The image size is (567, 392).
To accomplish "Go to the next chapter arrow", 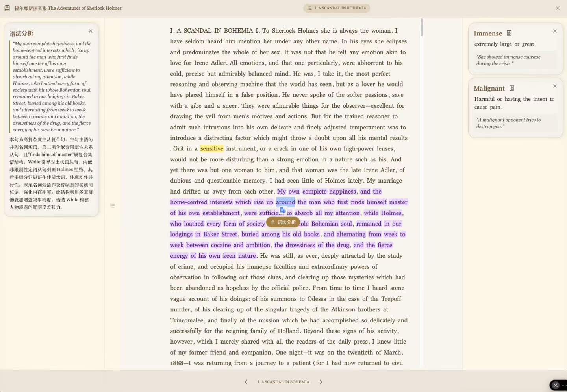I will pyautogui.click(x=321, y=382).
